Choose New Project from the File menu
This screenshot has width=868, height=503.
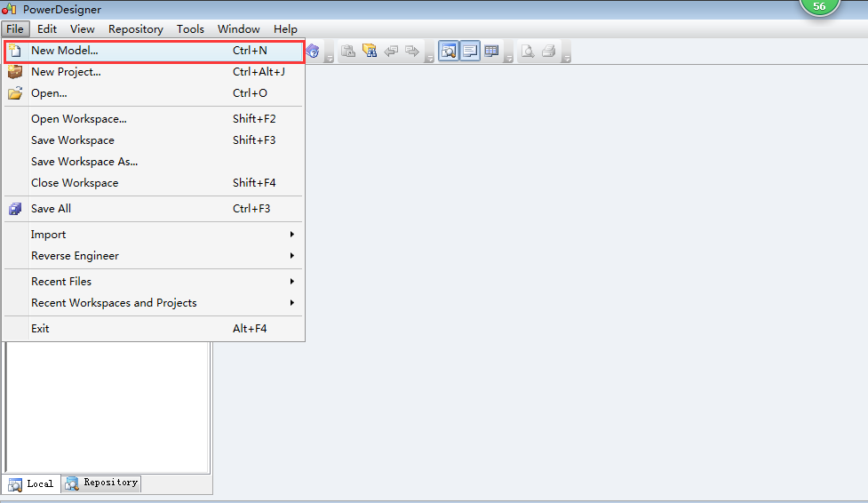[155, 72]
